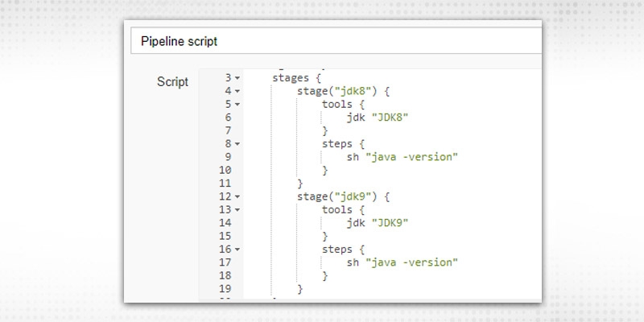Click the stage("jdk9") line text
Viewport: 644px width, 322px height.
tap(344, 196)
